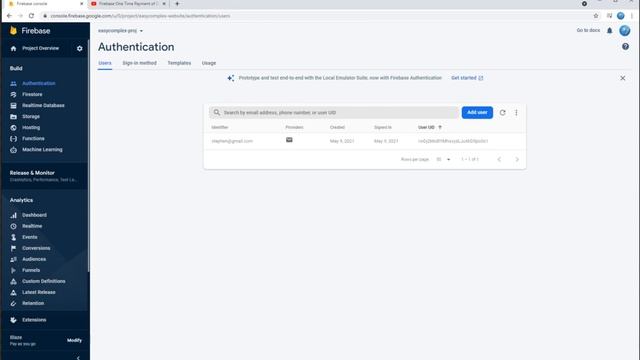
Task: Open Custom Definitions icon
Action: (13, 281)
